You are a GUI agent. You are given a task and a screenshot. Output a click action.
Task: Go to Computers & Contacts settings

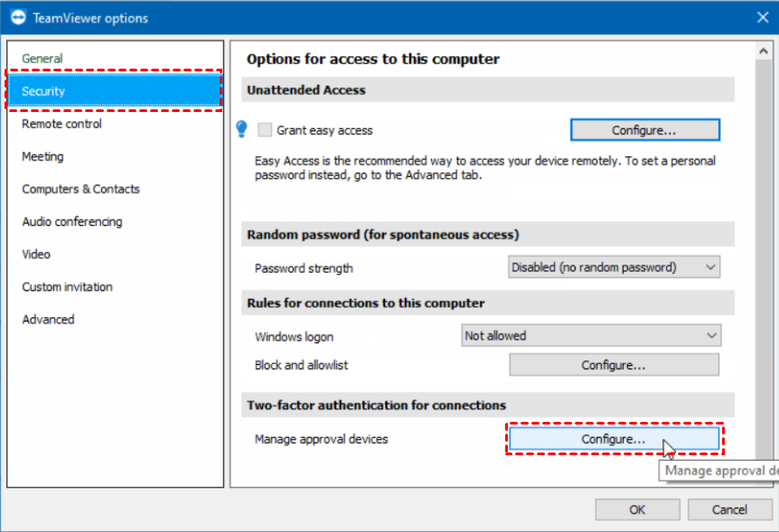click(116, 190)
